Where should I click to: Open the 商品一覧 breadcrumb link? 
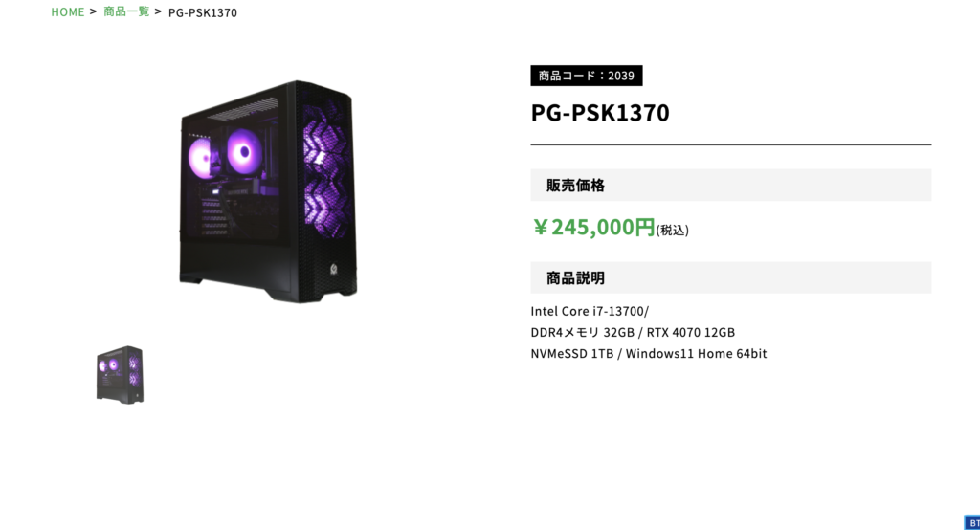click(x=126, y=11)
